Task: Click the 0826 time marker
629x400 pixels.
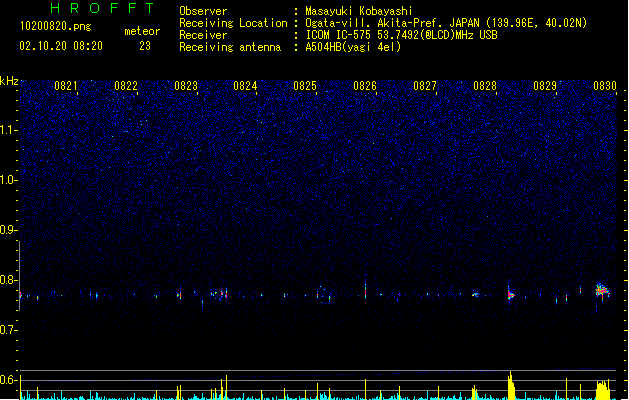Action: pos(365,86)
